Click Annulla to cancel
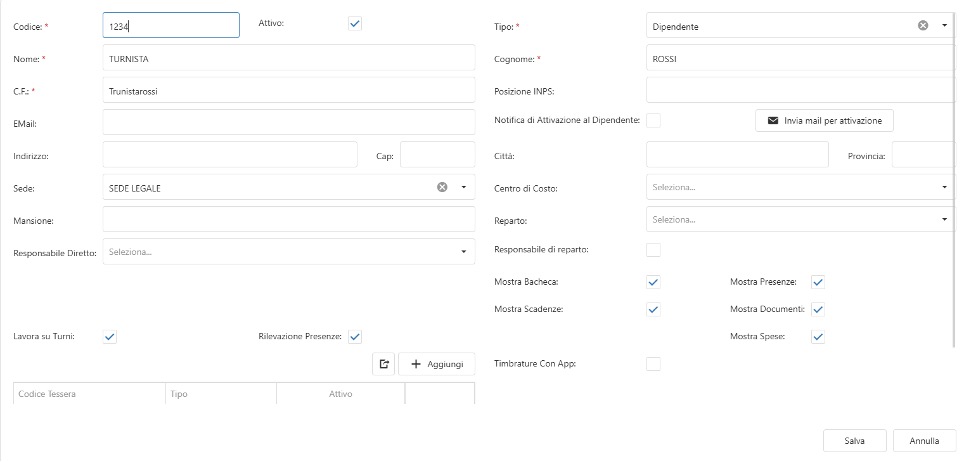This screenshot has width=964, height=462. (923, 441)
